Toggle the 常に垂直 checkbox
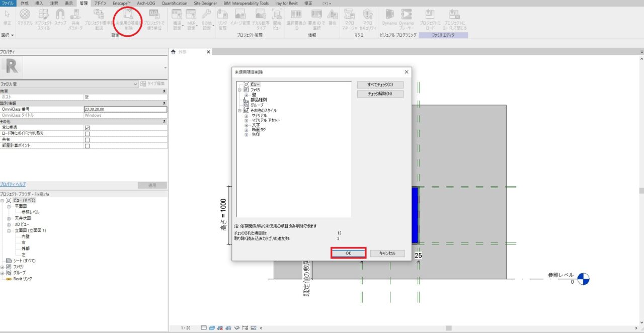644x333 pixels. (87, 128)
